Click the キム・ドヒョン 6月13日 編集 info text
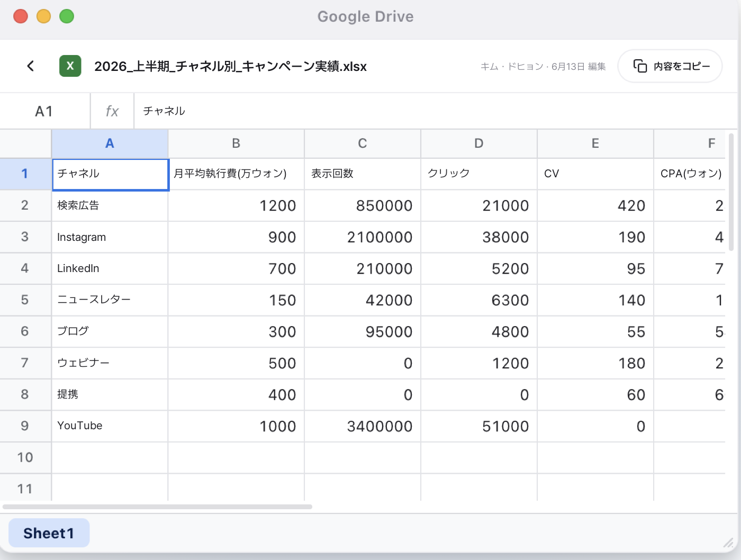This screenshot has width=741, height=560. 543,66
